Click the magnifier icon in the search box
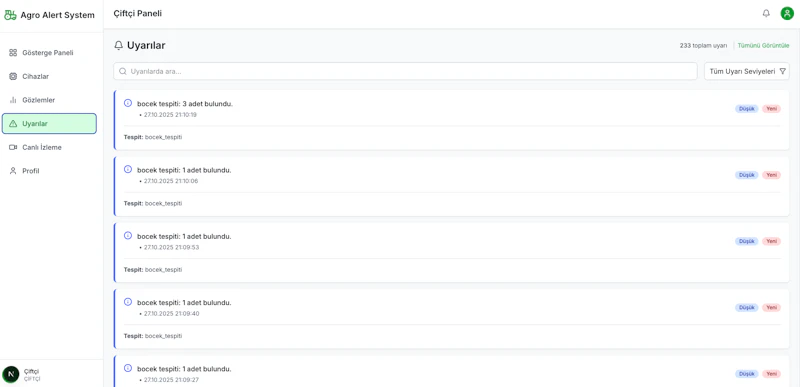The width and height of the screenshot is (800, 387). [122, 71]
